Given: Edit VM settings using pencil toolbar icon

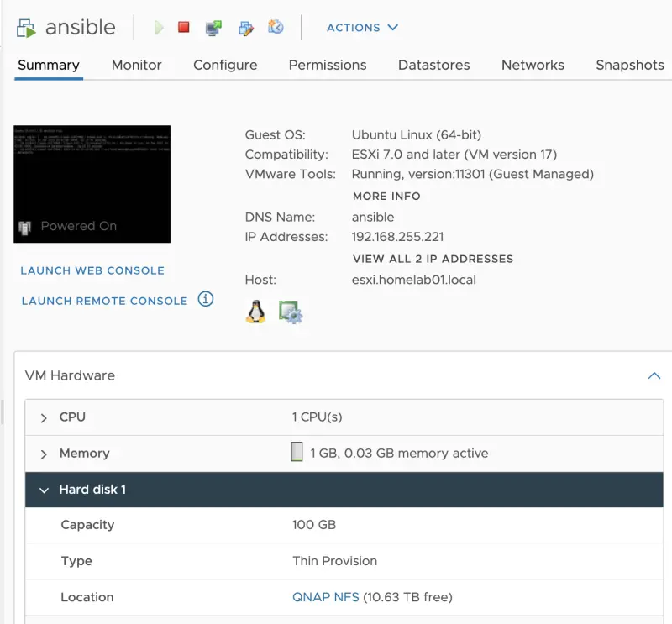Looking at the screenshot, I should [245, 28].
